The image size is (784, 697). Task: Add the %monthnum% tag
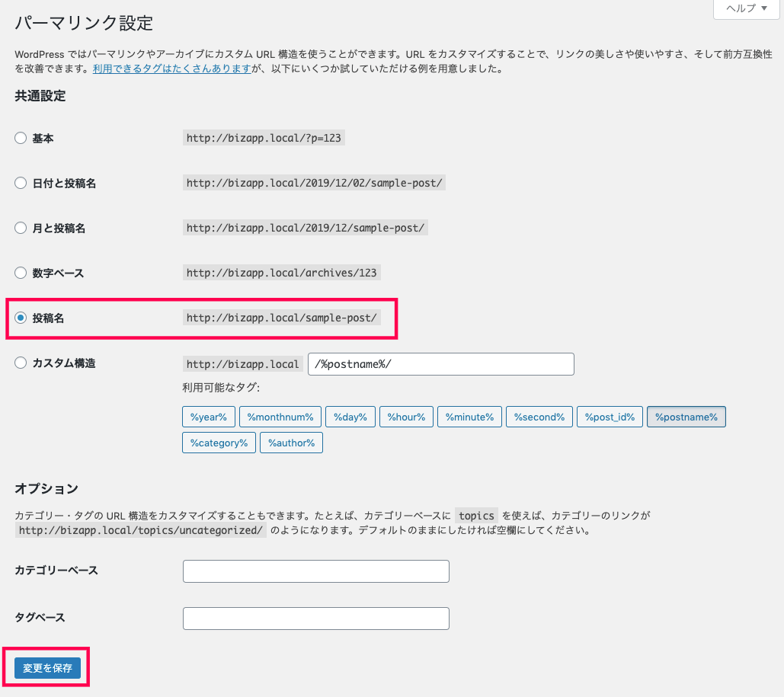point(280,417)
